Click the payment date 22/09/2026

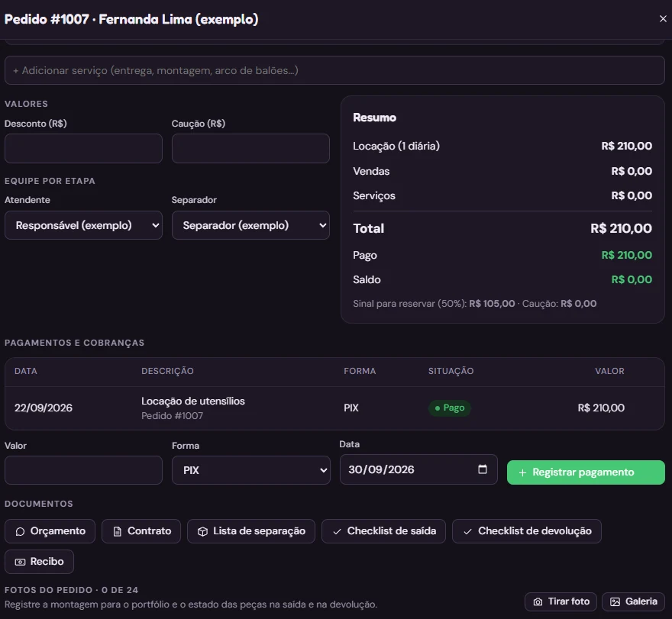(44, 408)
